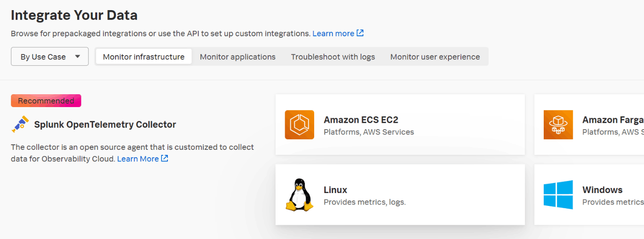Screen dimensions: 644x239
Task: Switch to the Monitor applications tab
Action: click(x=237, y=57)
